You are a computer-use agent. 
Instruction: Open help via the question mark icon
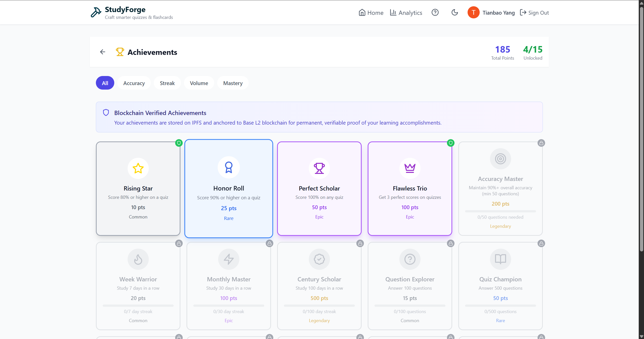click(435, 13)
